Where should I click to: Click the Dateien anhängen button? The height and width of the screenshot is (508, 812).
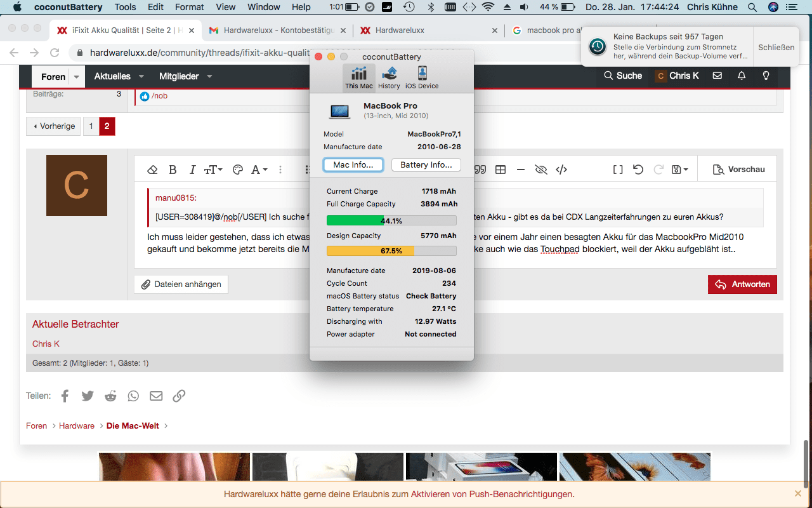(181, 284)
